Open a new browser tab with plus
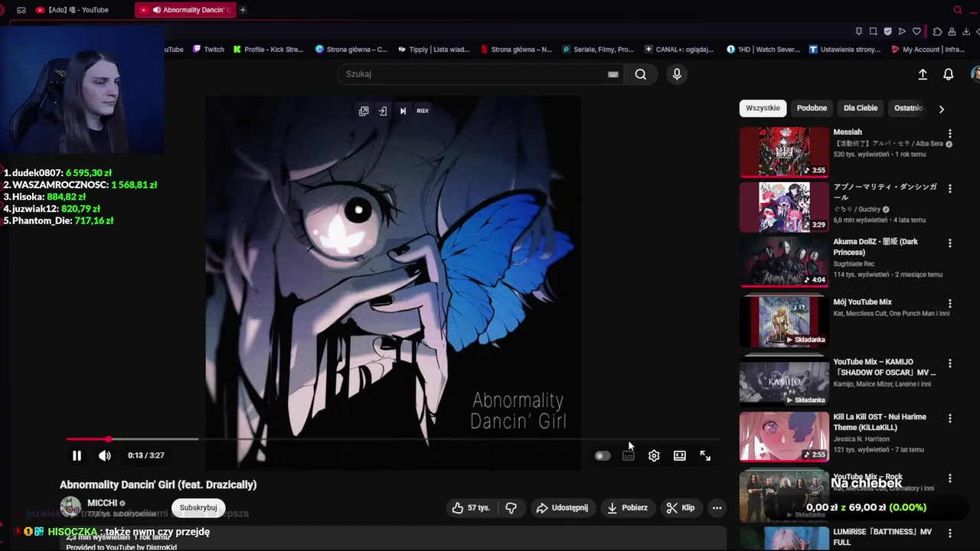The image size is (980, 551). [243, 10]
